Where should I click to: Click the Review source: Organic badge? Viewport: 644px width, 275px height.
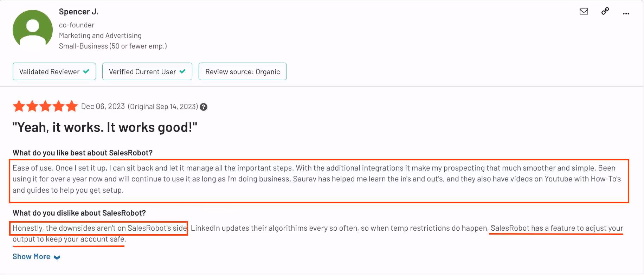(x=242, y=71)
